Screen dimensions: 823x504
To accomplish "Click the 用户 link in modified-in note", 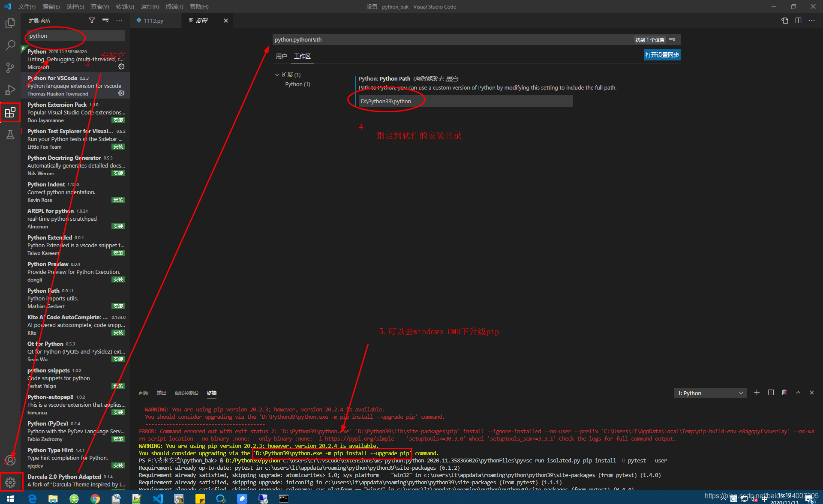I will pos(451,78).
